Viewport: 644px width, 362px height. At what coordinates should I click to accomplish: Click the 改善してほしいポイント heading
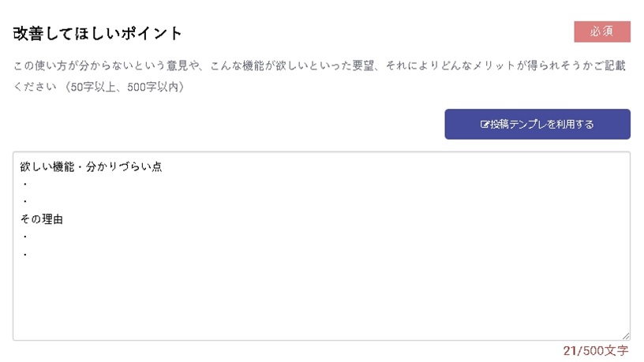pos(97,33)
